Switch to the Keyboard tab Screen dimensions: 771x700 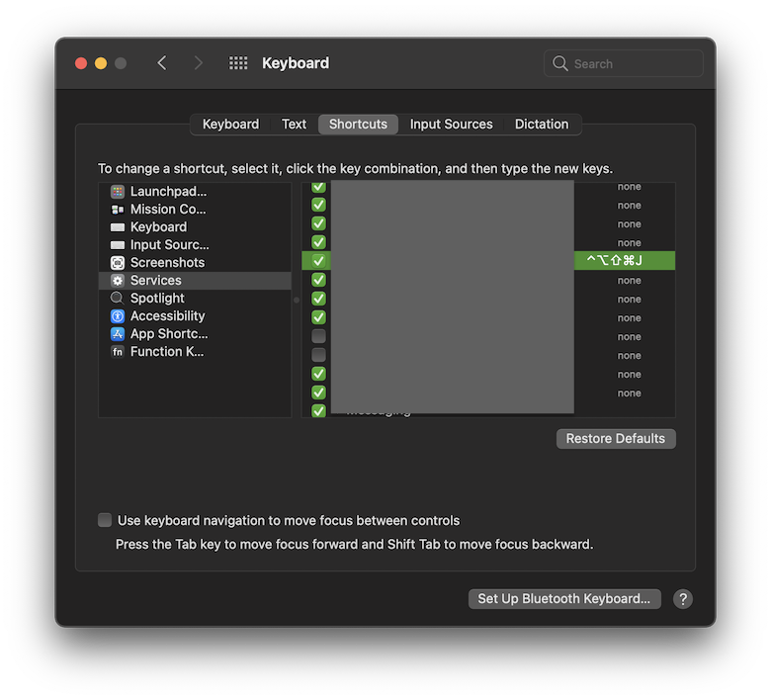230,124
